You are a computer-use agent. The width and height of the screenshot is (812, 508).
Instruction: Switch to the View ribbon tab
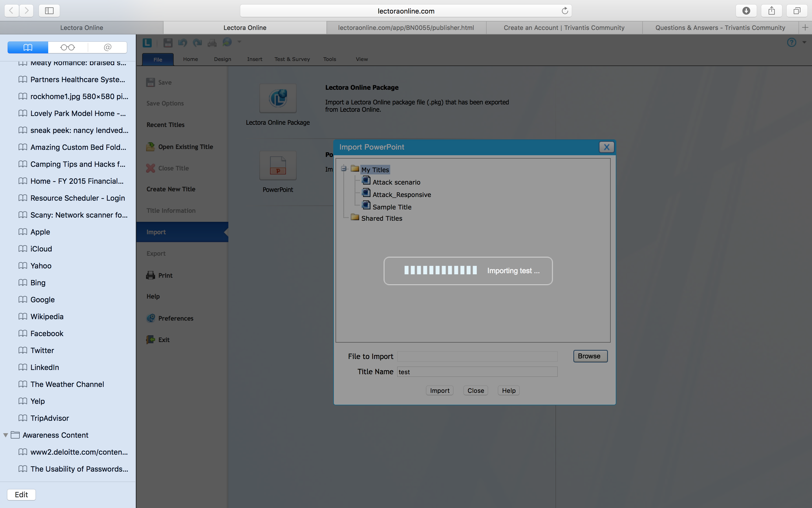362,59
